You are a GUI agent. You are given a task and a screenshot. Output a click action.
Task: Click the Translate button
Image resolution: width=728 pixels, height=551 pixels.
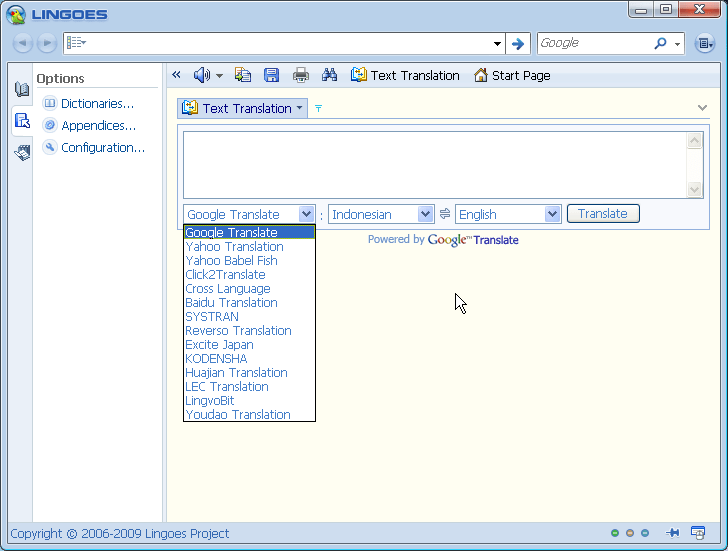click(603, 214)
